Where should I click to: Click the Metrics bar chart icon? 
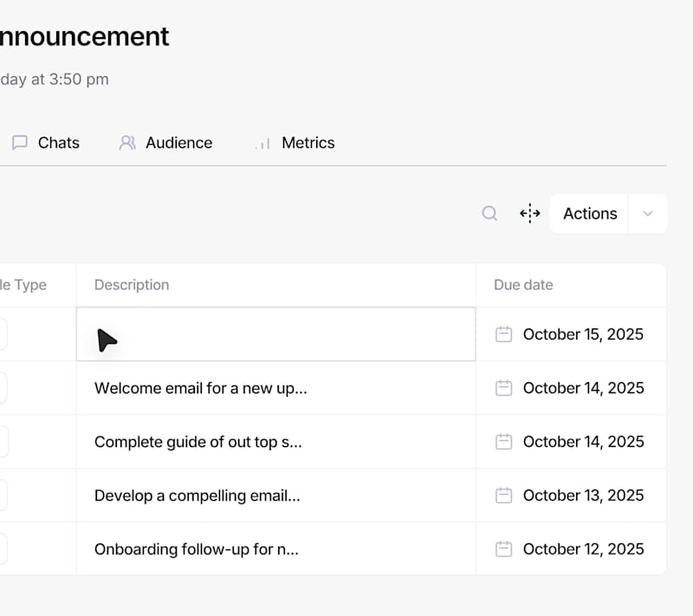[263, 144]
